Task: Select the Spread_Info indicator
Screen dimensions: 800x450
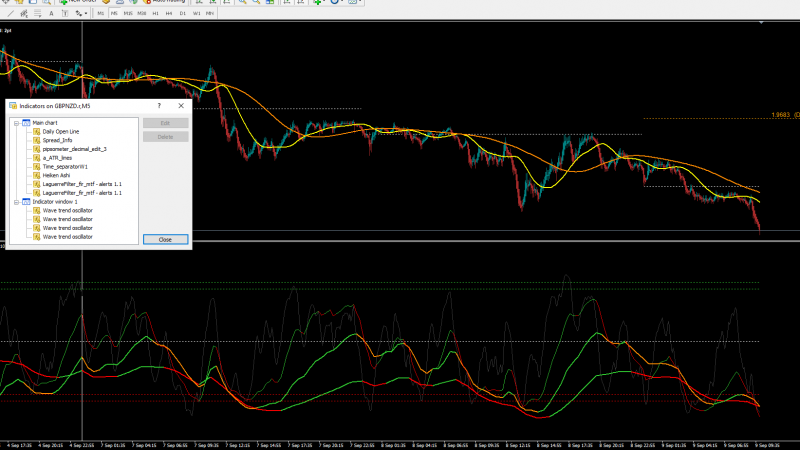Action: (x=57, y=140)
